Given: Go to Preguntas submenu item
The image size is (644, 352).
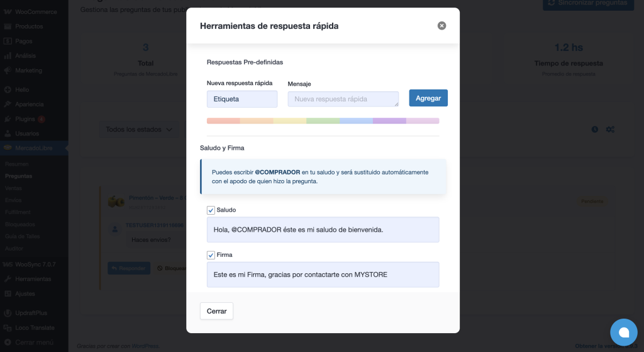Looking at the screenshot, I should click(x=18, y=176).
